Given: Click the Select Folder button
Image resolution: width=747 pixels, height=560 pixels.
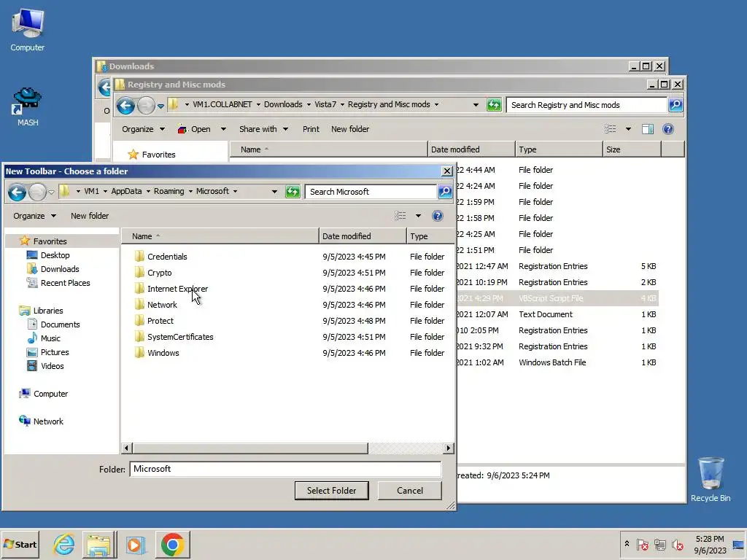Looking at the screenshot, I should 332,491.
